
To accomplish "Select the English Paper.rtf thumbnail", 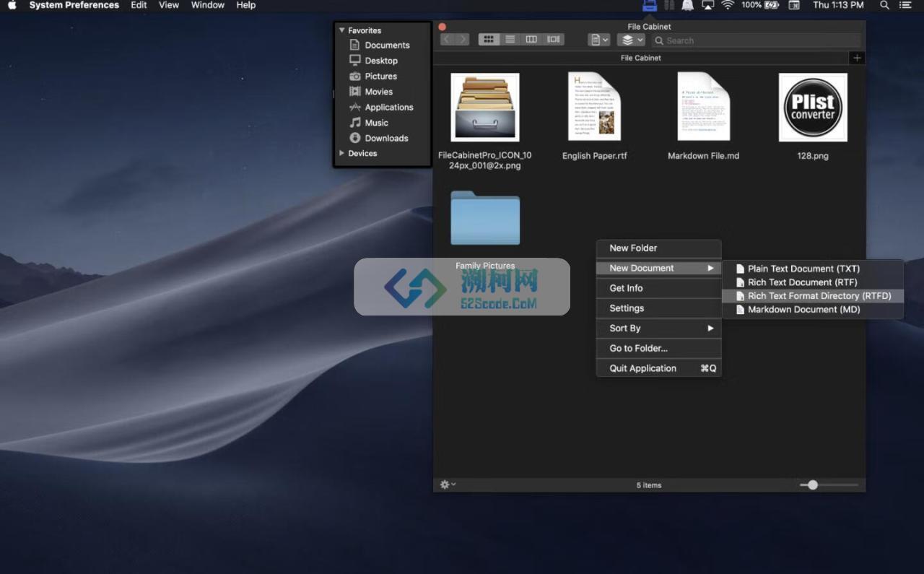I will pyautogui.click(x=595, y=106).
